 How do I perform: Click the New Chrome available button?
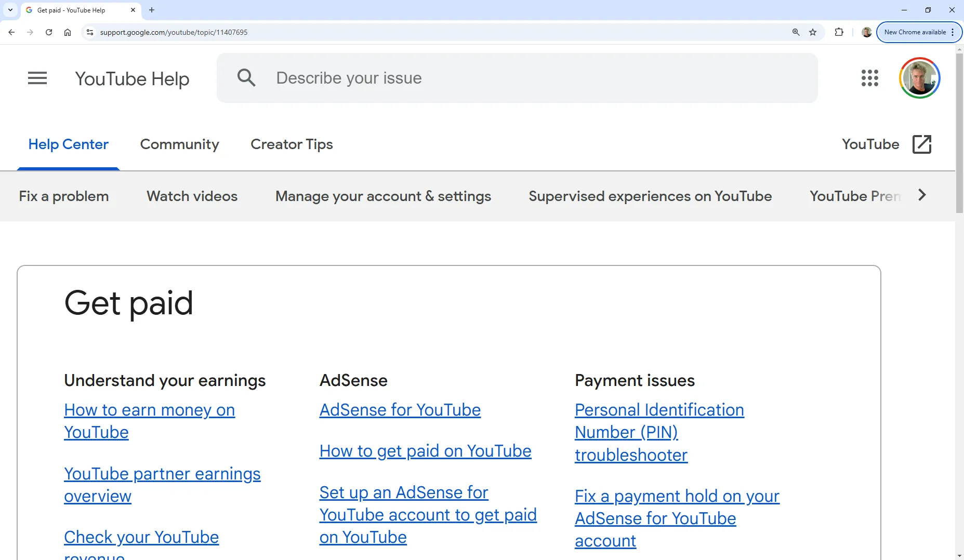coord(915,32)
